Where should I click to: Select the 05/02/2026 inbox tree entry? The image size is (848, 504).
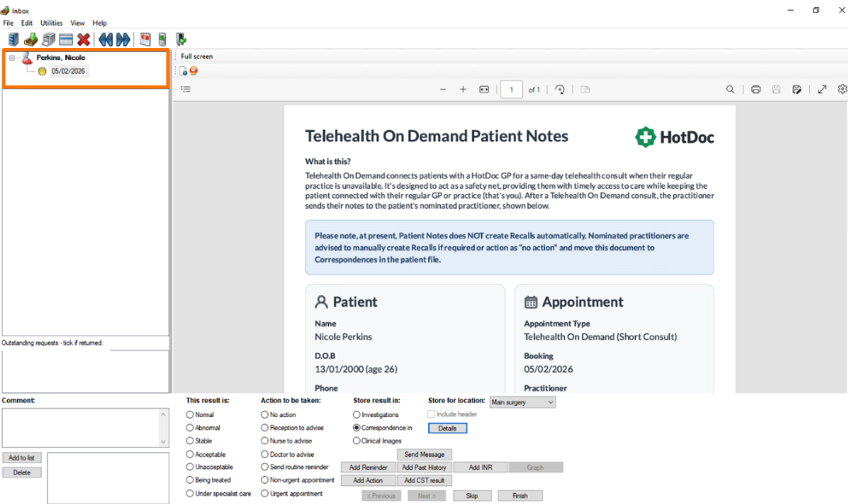tap(68, 71)
